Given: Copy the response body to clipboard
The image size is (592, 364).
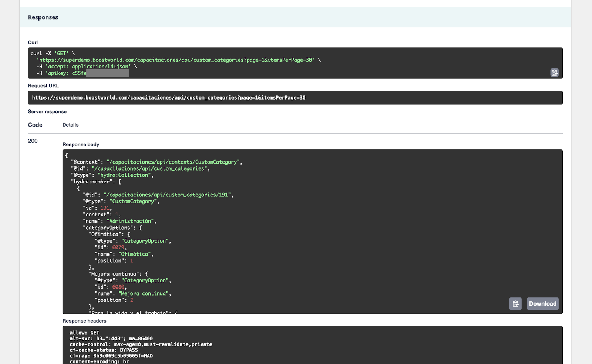Looking at the screenshot, I should 515,304.
